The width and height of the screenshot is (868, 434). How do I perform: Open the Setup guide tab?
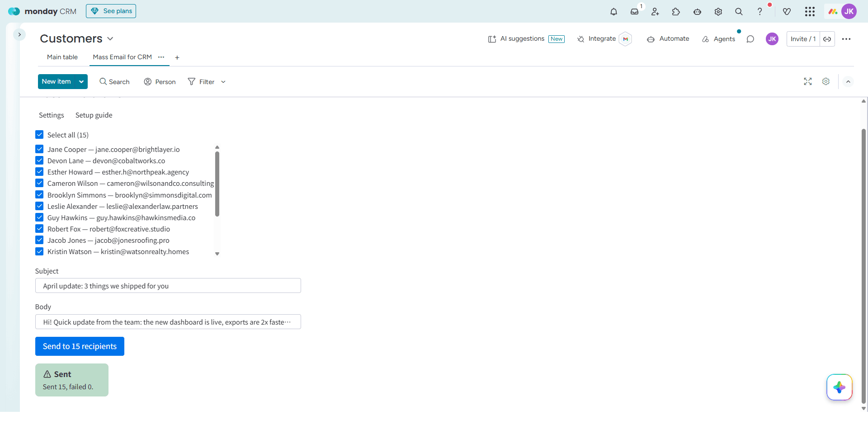click(x=94, y=115)
